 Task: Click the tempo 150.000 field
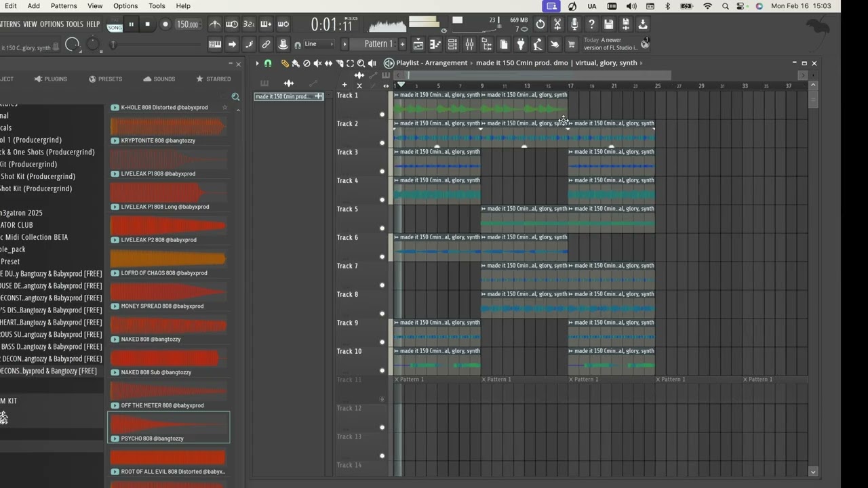187,24
